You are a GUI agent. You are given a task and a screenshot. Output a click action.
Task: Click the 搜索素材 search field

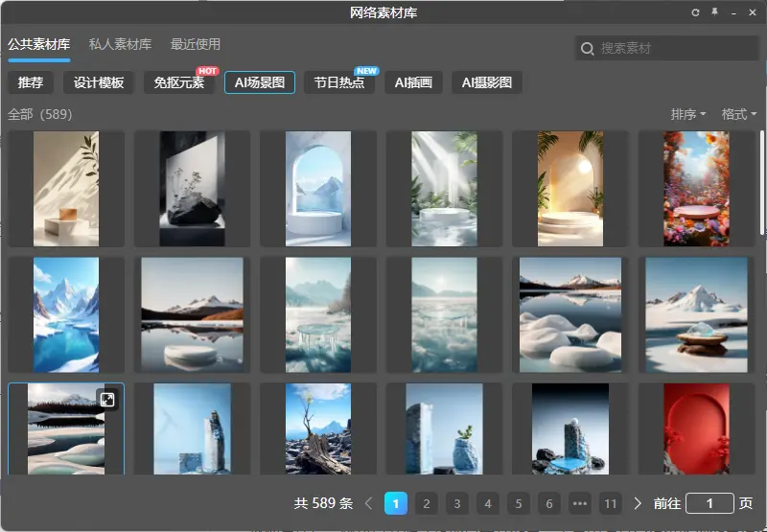pos(671,48)
